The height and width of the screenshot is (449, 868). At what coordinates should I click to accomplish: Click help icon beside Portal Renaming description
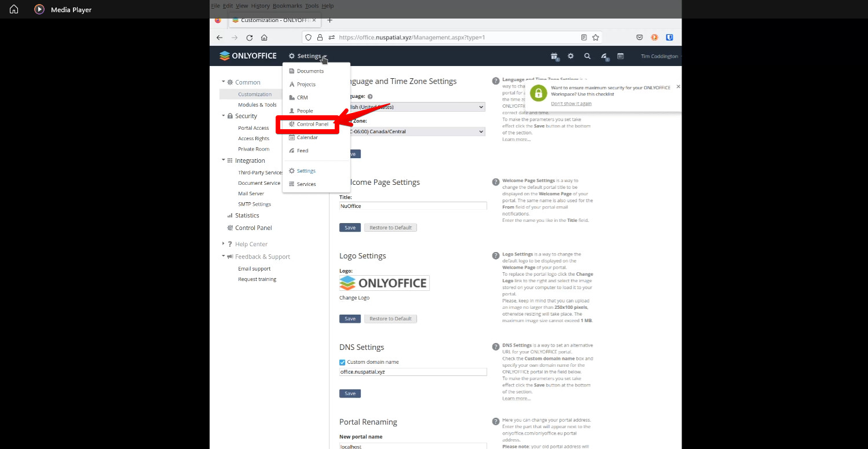click(496, 421)
